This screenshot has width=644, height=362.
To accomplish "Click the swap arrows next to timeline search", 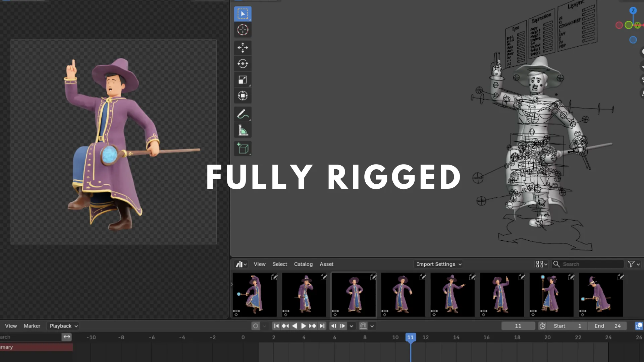I will click(x=67, y=337).
